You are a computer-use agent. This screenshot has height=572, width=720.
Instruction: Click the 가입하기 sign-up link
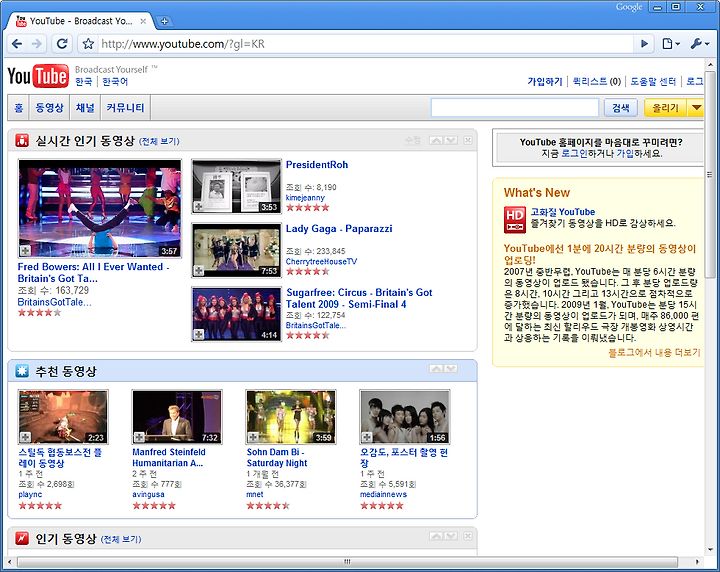545,81
